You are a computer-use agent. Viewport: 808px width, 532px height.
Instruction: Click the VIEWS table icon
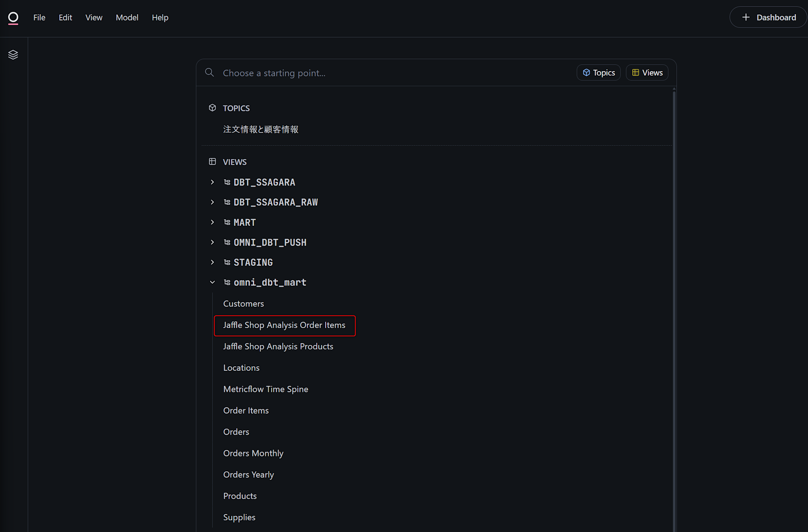pyautogui.click(x=213, y=162)
